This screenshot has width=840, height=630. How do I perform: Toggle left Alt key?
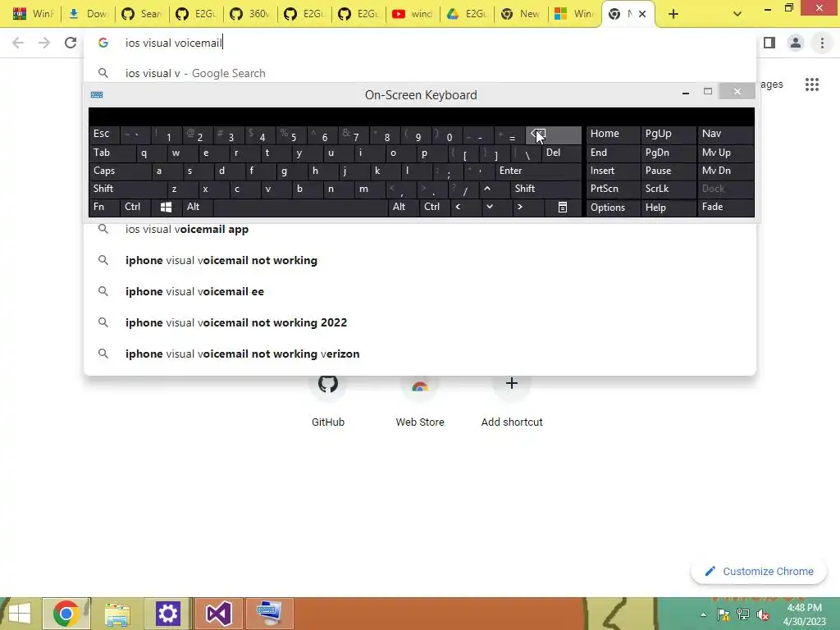(x=197, y=207)
